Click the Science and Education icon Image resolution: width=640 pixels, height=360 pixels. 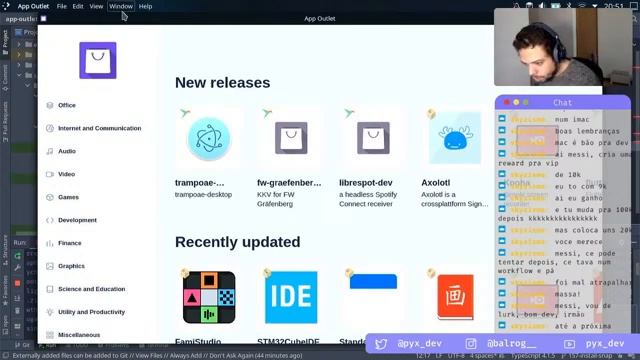click(x=50, y=289)
